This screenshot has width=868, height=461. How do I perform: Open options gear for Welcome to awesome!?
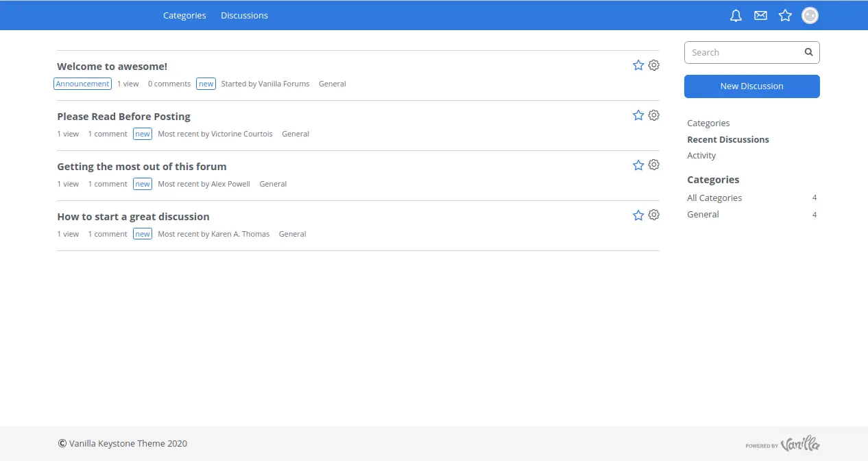653,65
